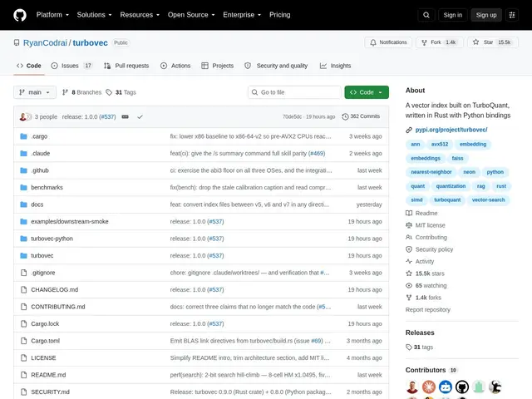This screenshot has height=399, width=532.
Task: Expand the Open Source menu
Action: [x=191, y=15]
